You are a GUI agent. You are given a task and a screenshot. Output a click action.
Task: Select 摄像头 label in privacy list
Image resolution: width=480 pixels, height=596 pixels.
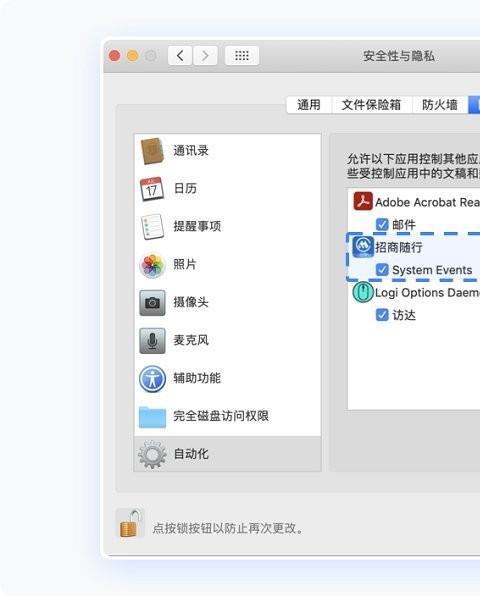191,302
